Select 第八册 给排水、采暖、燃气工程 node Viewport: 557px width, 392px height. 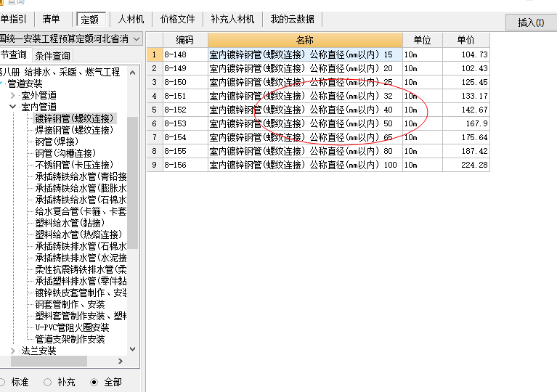pos(60,72)
